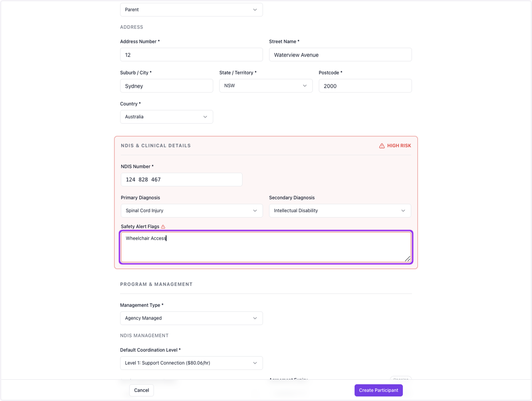Click the Management Type label
532x401 pixels.
[142, 305]
